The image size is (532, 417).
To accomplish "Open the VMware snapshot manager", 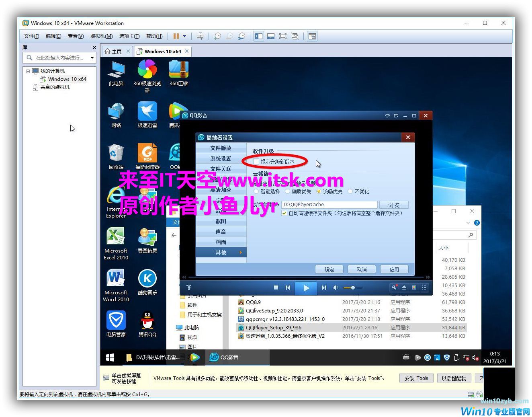I will point(241,36).
